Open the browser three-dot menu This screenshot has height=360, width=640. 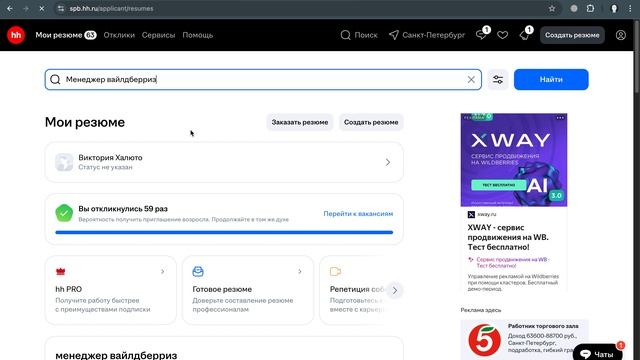630,8
